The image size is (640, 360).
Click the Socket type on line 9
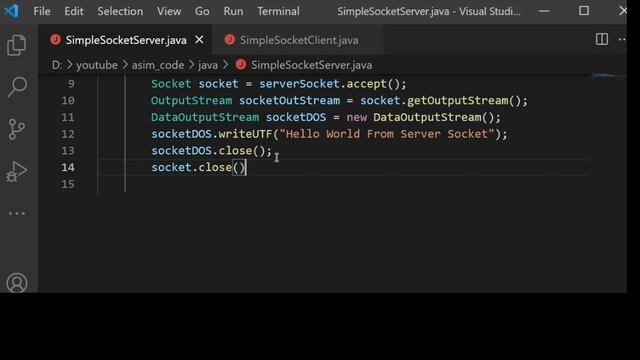pyautogui.click(x=171, y=84)
